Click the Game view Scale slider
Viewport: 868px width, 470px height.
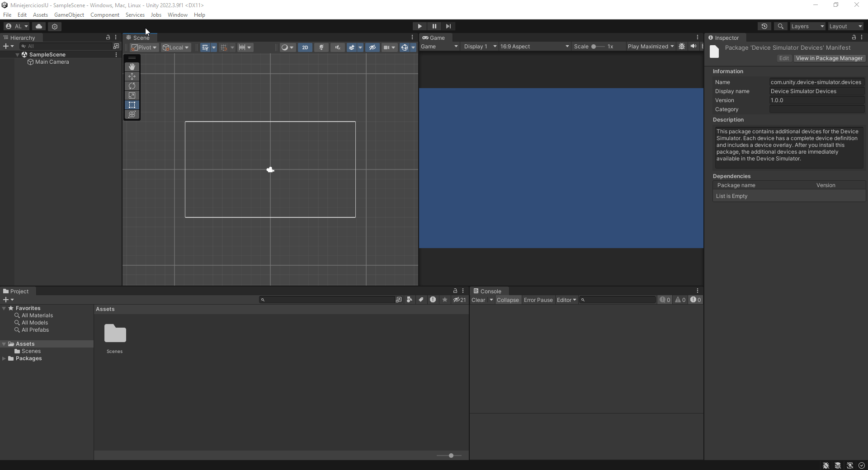tap(598, 47)
